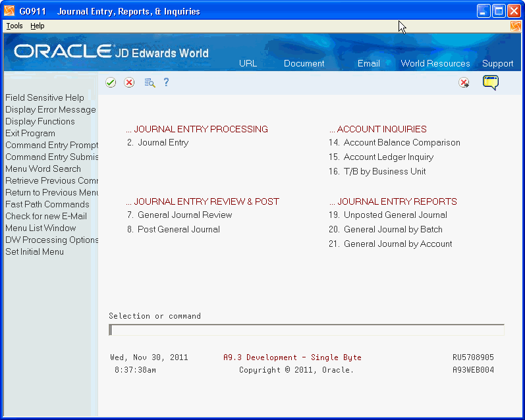Click the orange icon at menu bar right
Viewport: 525px width, 420px height.
coord(516,26)
